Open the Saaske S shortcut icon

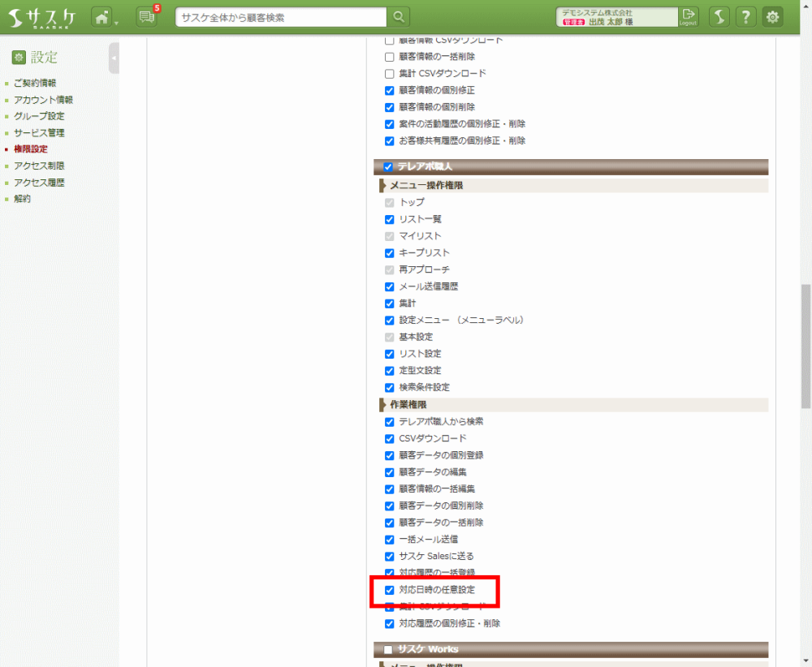tap(719, 17)
